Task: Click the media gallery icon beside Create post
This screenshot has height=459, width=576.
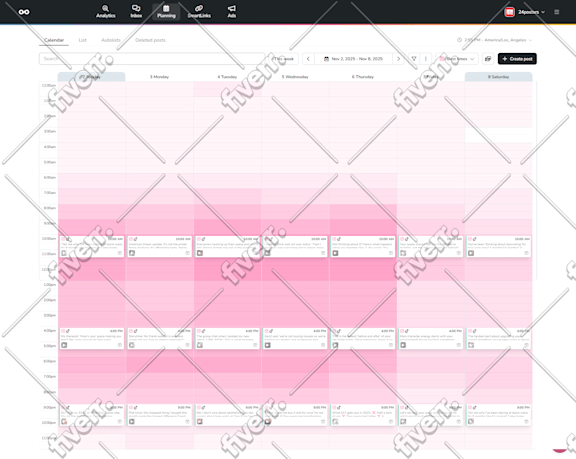Action: coord(488,59)
